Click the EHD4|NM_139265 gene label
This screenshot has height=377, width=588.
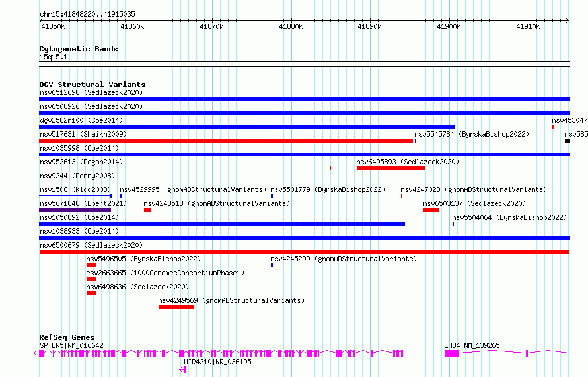click(472, 345)
